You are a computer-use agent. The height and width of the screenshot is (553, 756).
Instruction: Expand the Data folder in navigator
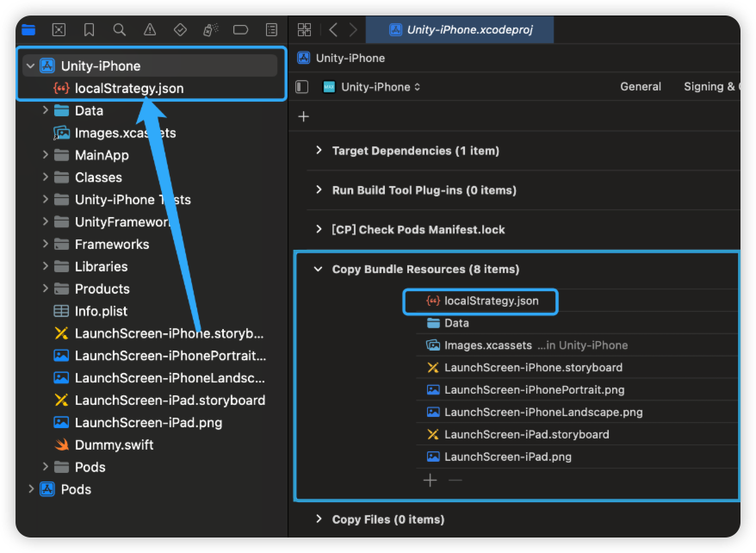point(45,110)
